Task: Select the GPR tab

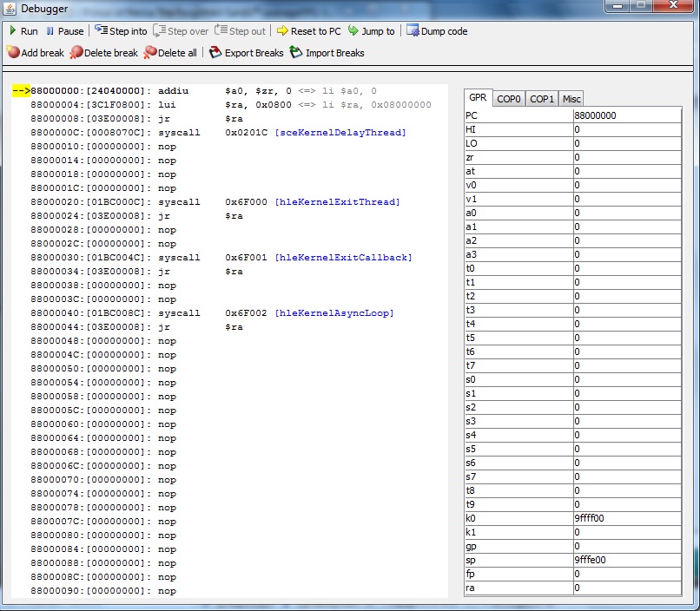Action: click(x=478, y=98)
